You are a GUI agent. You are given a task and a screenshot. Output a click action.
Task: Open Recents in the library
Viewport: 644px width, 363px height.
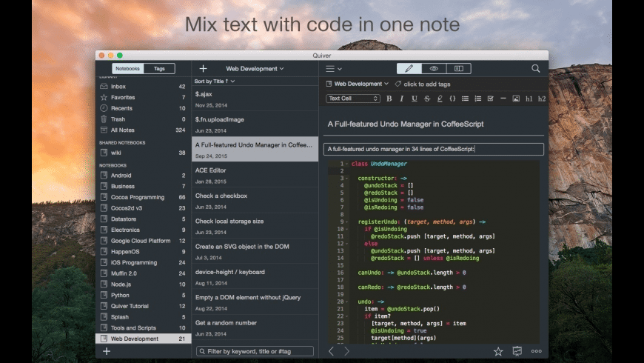pos(142,108)
